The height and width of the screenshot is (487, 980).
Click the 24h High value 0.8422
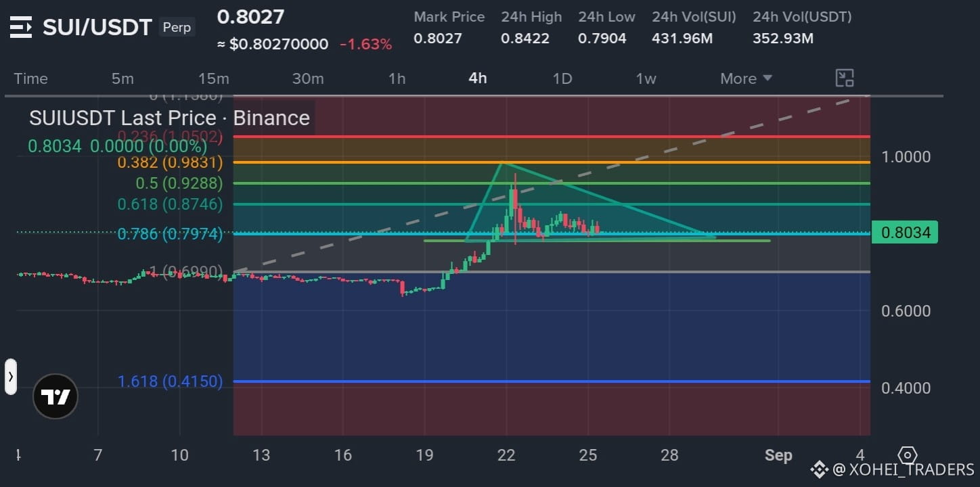pyautogui.click(x=525, y=39)
